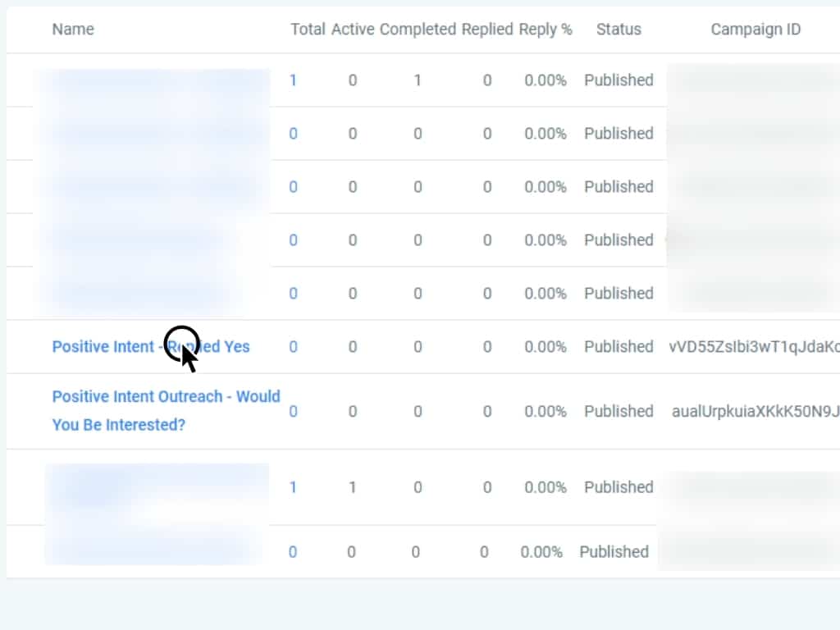Select the campaign ID starting with aualUrpk
The height and width of the screenshot is (630, 840).
pyautogui.click(x=755, y=411)
